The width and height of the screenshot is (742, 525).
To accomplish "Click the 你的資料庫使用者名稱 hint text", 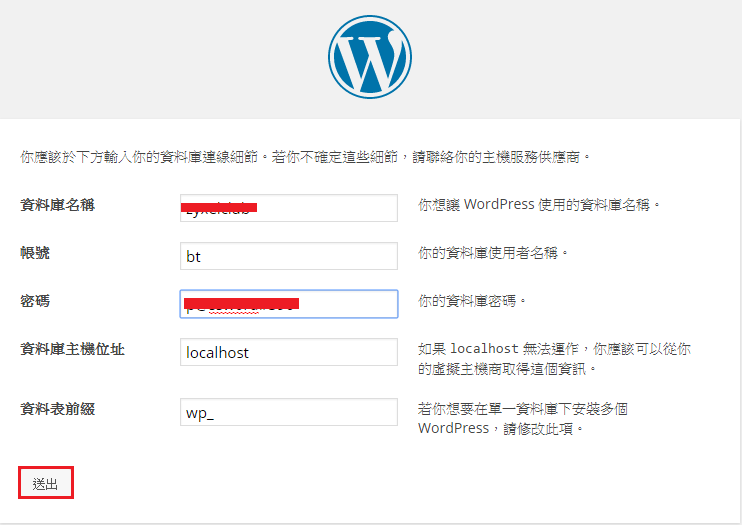I will tap(493, 253).
